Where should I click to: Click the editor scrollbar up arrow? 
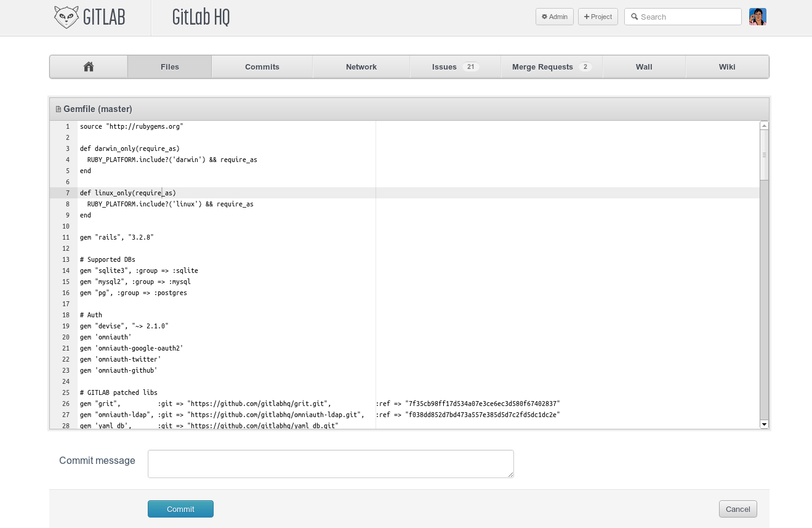coord(764,126)
